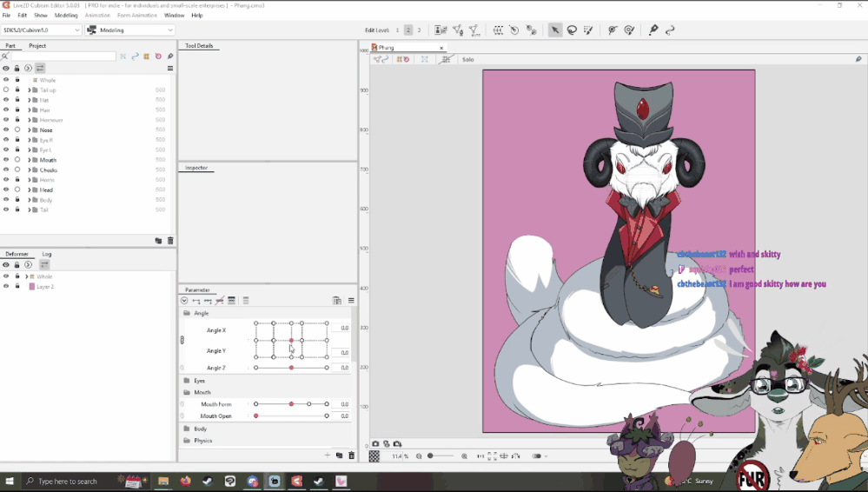Select the pen-shaped art path tool
This screenshot has width=868, height=492.
coord(653,30)
